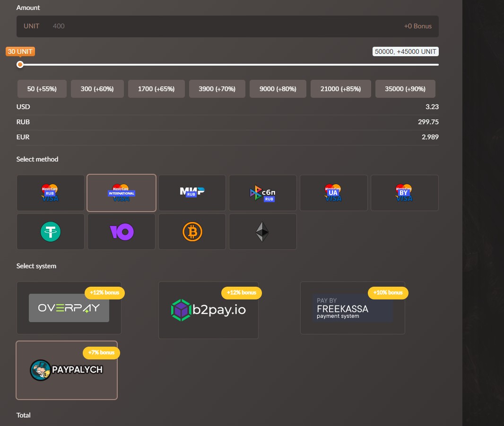Focus the UNIT amount input field

[227, 26]
